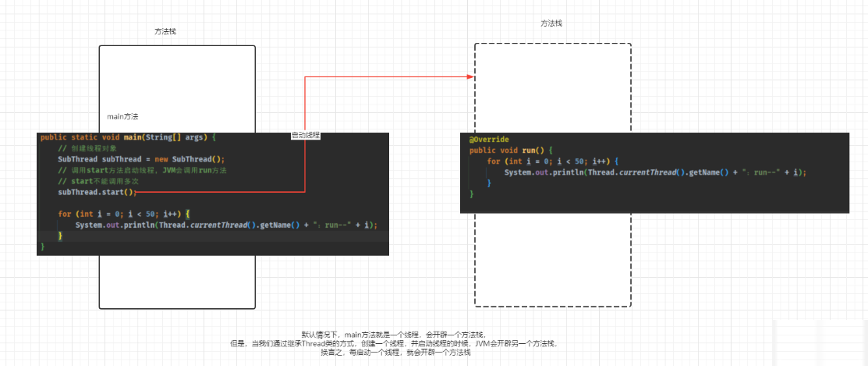Click the println statement inside the run method
The image size is (868, 369).
[654, 172]
